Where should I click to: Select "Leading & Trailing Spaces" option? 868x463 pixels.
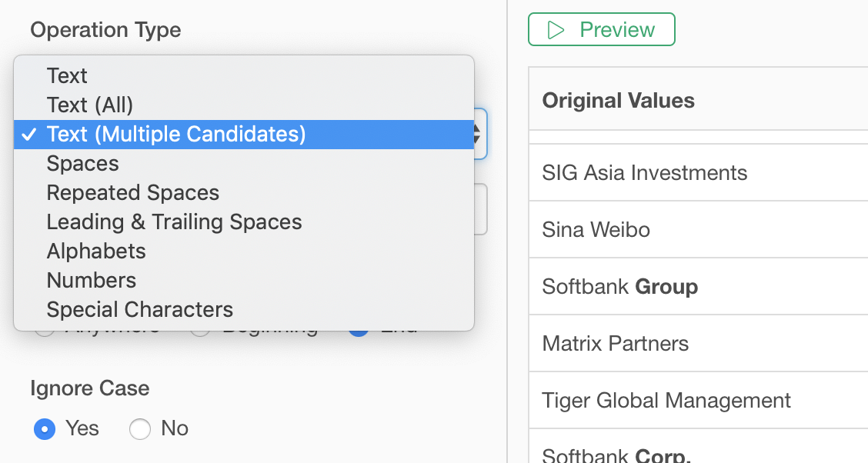click(x=174, y=222)
